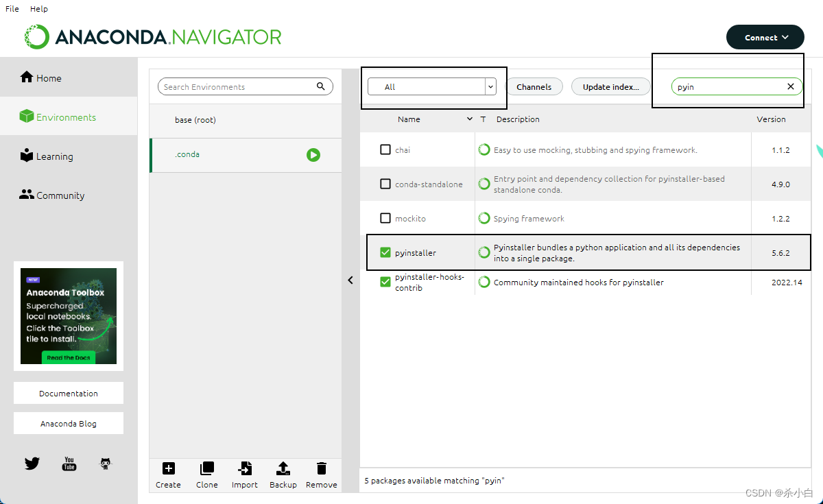Click the Anaconda Toolbox ad banner
The width and height of the screenshot is (823, 504).
(x=69, y=315)
